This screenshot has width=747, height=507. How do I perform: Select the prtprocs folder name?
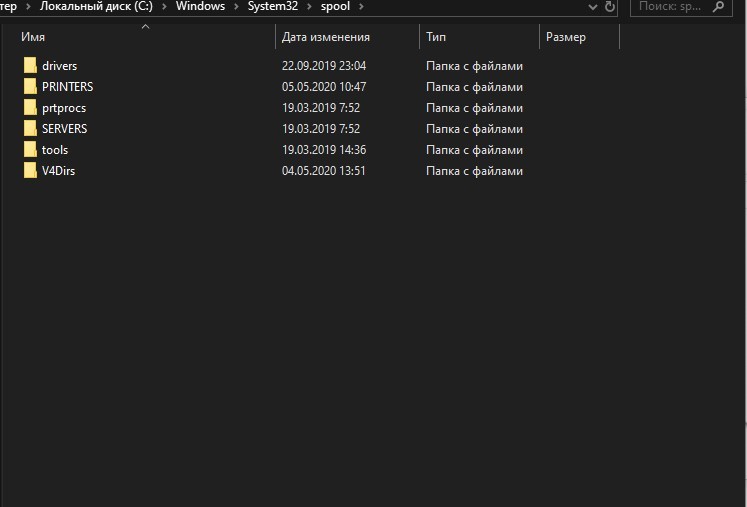coord(64,108)
